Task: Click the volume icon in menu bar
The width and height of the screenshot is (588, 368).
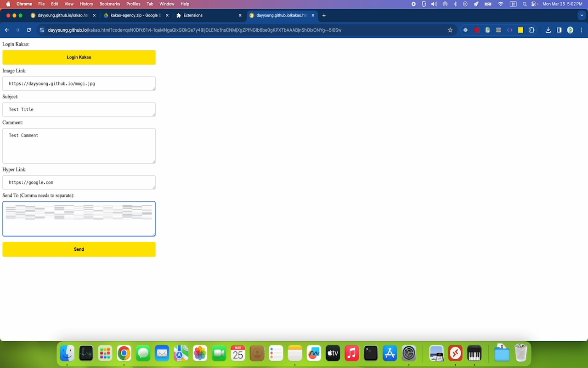Action: [434, 4]
